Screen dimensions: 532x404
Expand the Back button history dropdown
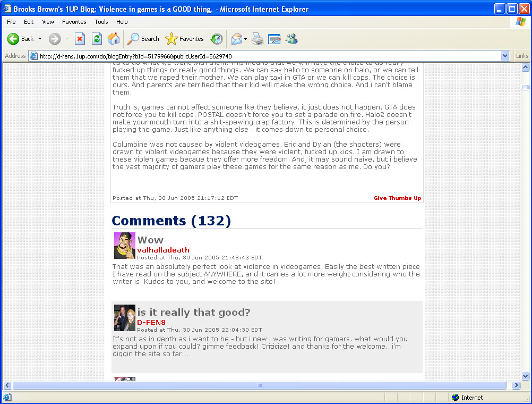coord(40,39)
